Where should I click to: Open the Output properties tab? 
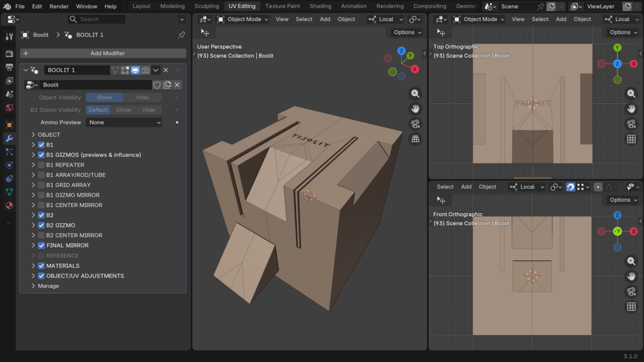point(9,67)
